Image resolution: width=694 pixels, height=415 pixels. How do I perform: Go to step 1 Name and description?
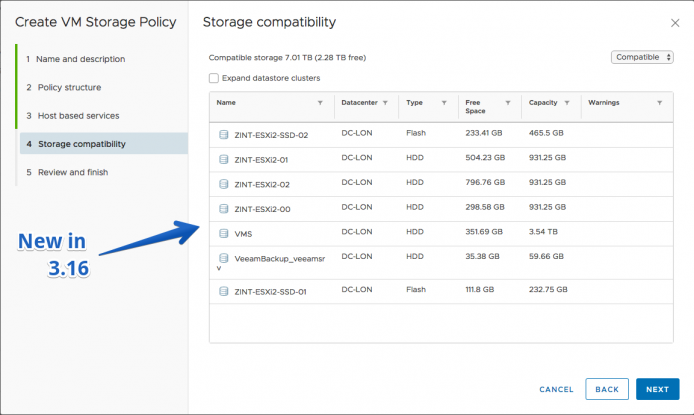pos(76,59)
